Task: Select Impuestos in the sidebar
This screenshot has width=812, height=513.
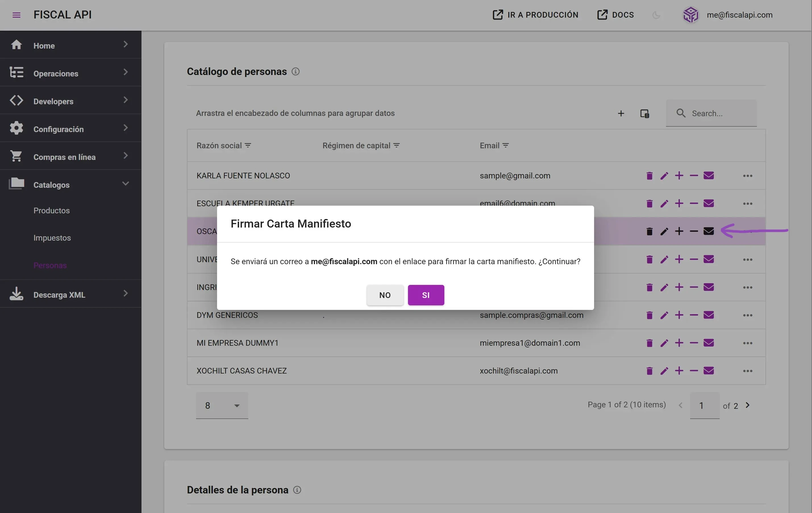Action: pyautogui.click(x=52, y=238)
